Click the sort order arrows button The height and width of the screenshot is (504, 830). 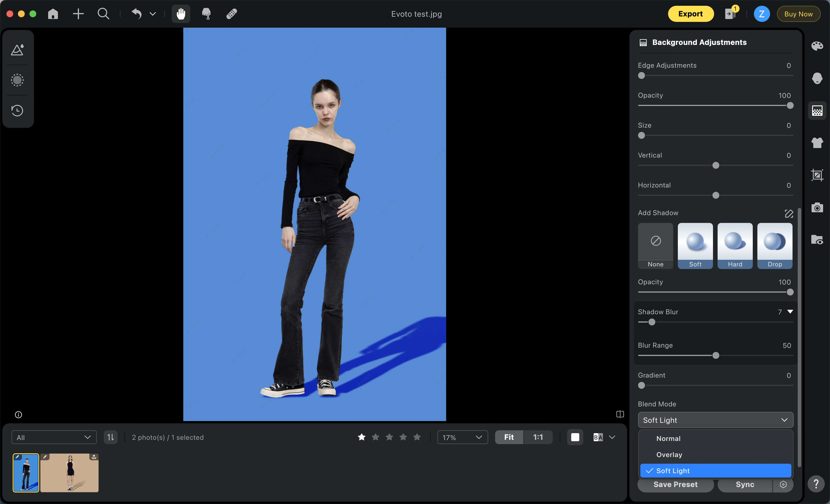coord(110,437)
